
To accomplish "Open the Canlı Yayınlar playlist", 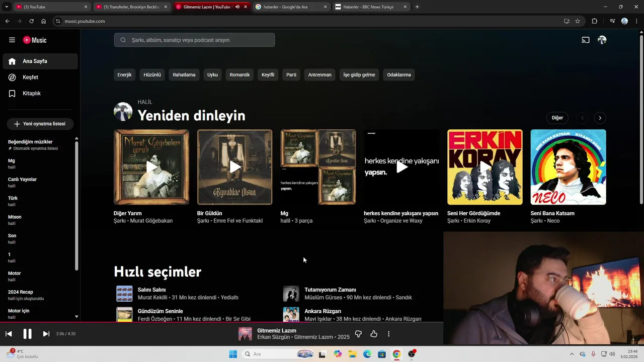I will click(39, 183).
